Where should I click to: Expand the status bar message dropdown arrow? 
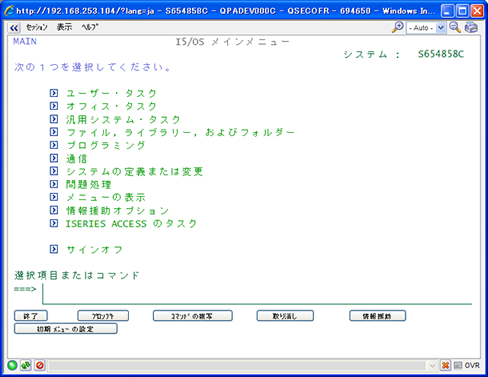click(432, 366)
